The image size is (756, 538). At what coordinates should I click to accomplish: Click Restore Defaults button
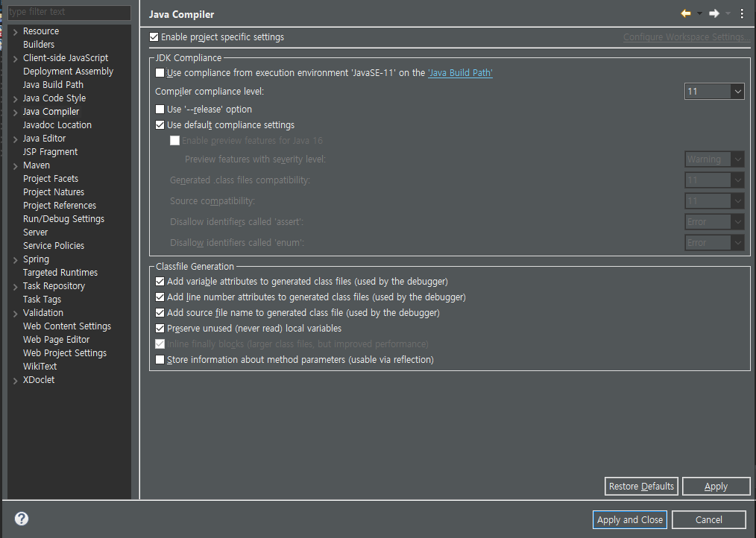[x=641, y=487]
